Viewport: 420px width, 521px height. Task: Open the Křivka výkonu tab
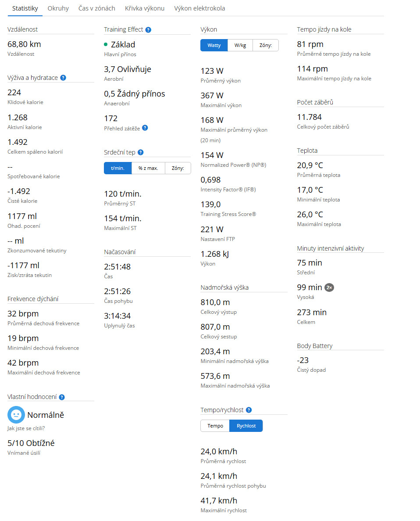click(x=145, y=8)
